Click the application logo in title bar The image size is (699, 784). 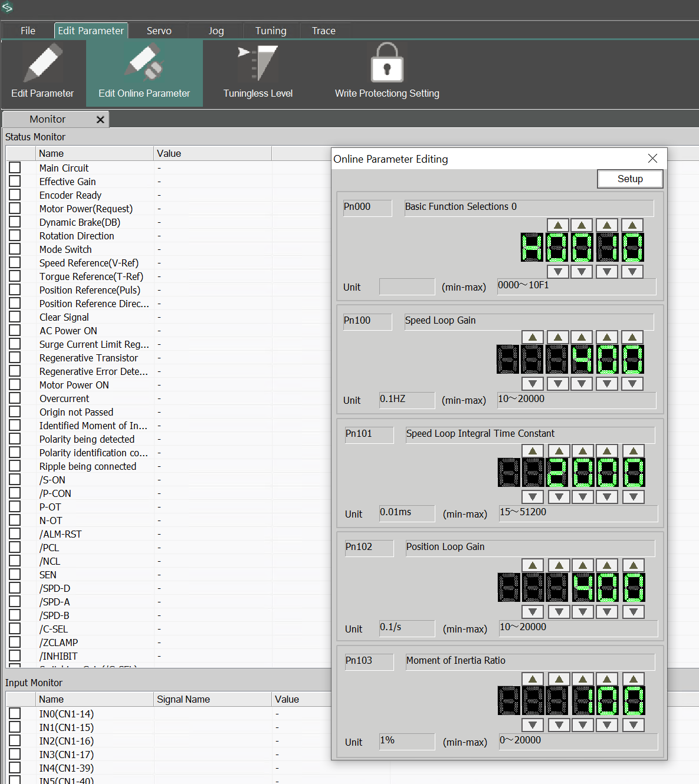pyautogui.click(x=7, y=8)
